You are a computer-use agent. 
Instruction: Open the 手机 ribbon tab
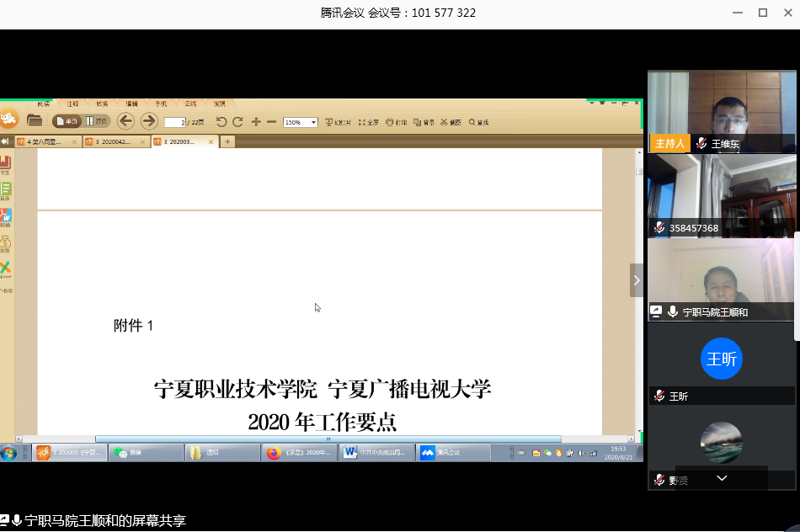pyautogui.click(x=161, y=104)
